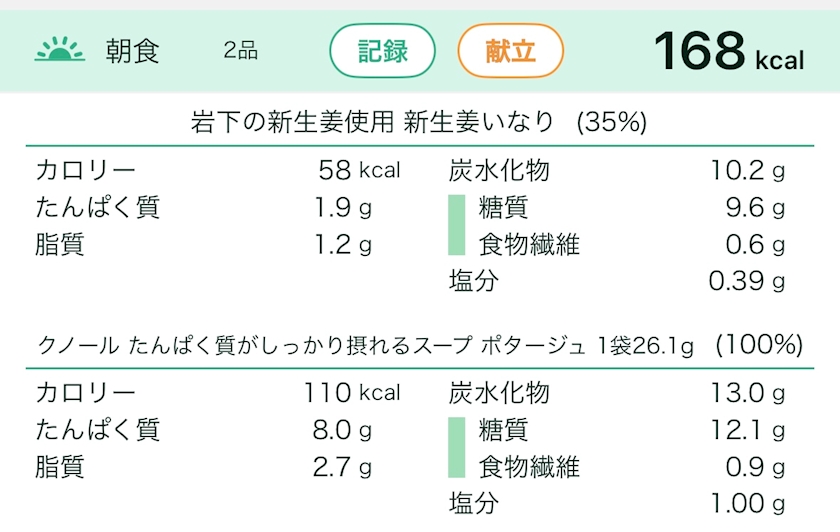Open the 新生姜いなり food entry title
This screenshot has width=840, height=532.
(419, 123)
